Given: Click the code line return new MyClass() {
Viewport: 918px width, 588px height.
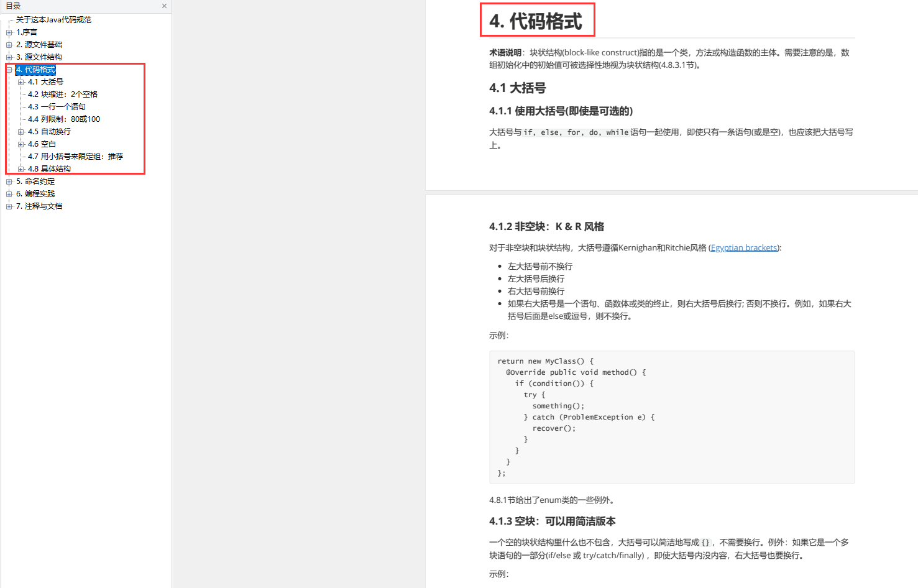Looking at the screenshot, I should click(x=546, y=361).
